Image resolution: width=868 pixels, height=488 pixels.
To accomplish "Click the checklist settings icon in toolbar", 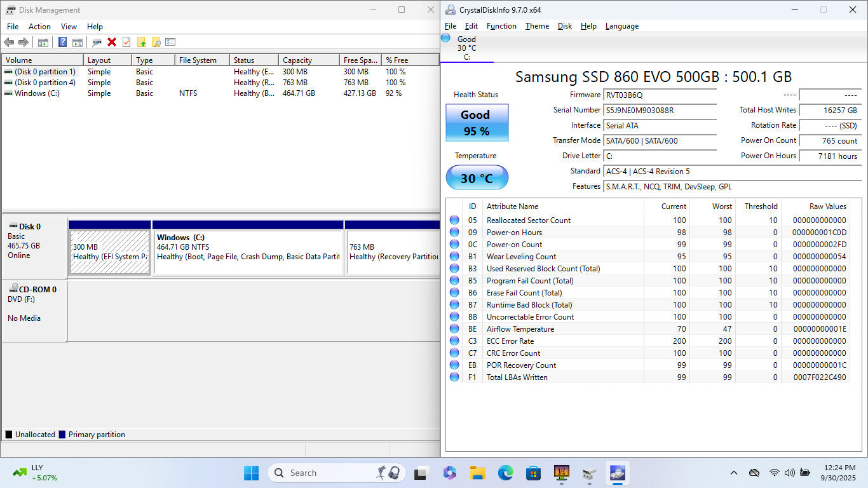I will coord(170,42).
